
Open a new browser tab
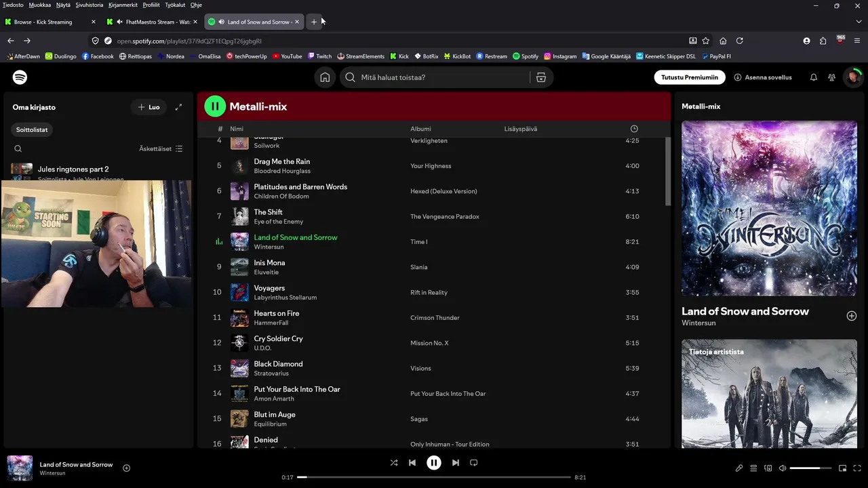(x=314, y=22)
